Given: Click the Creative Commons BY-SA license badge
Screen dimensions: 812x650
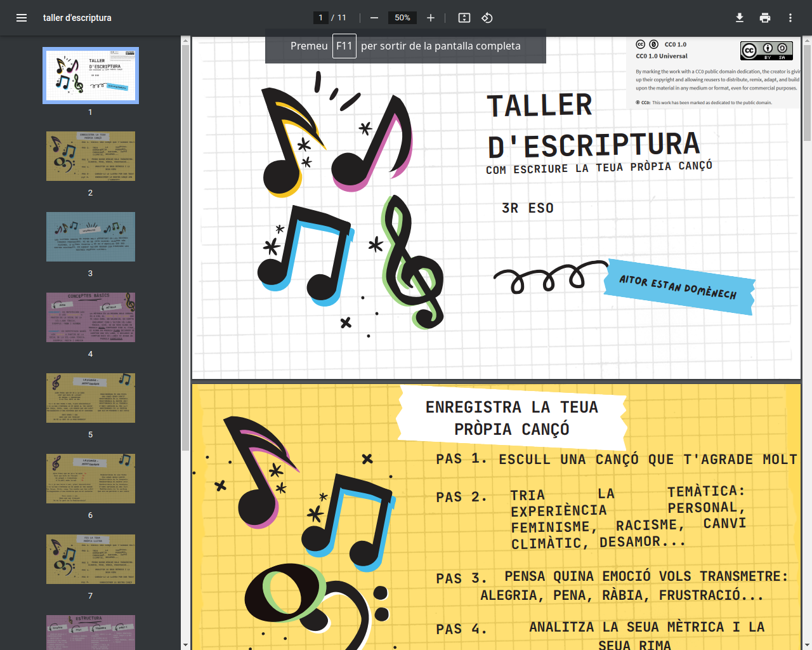Looking at the screenshot, I should coord(766,51).
